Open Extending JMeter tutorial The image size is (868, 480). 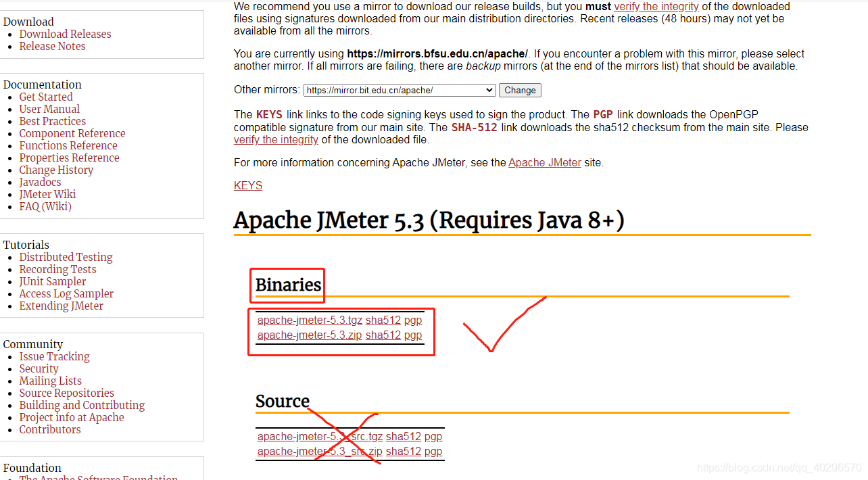[61, 306]
